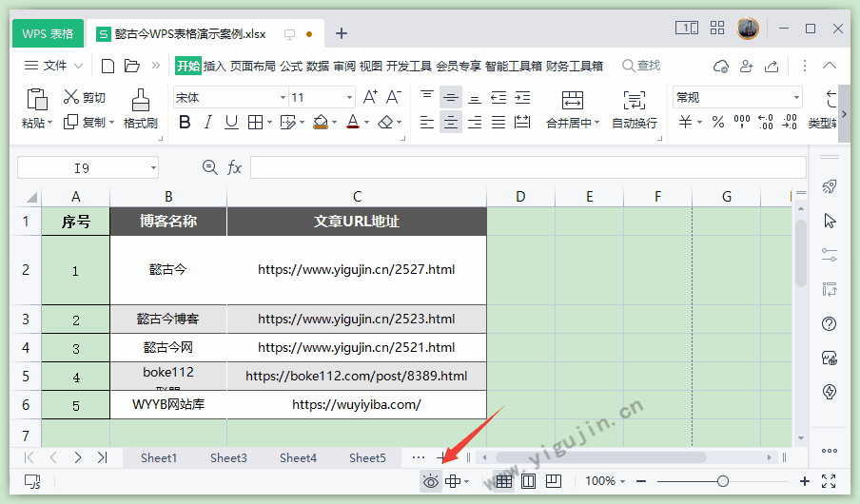Viewport: 860px width, 504px height.
Task: Align text left horizontally
Action: click(x=427, y=122)
